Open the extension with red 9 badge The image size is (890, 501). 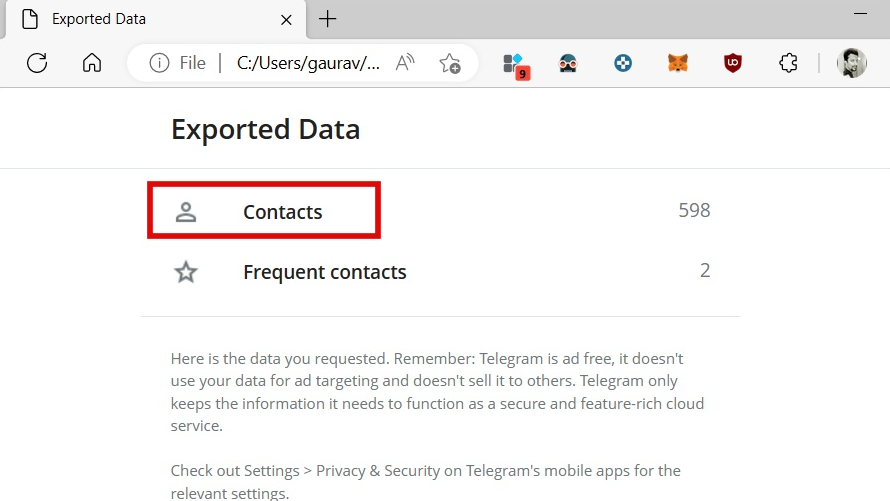pos(516,65)
